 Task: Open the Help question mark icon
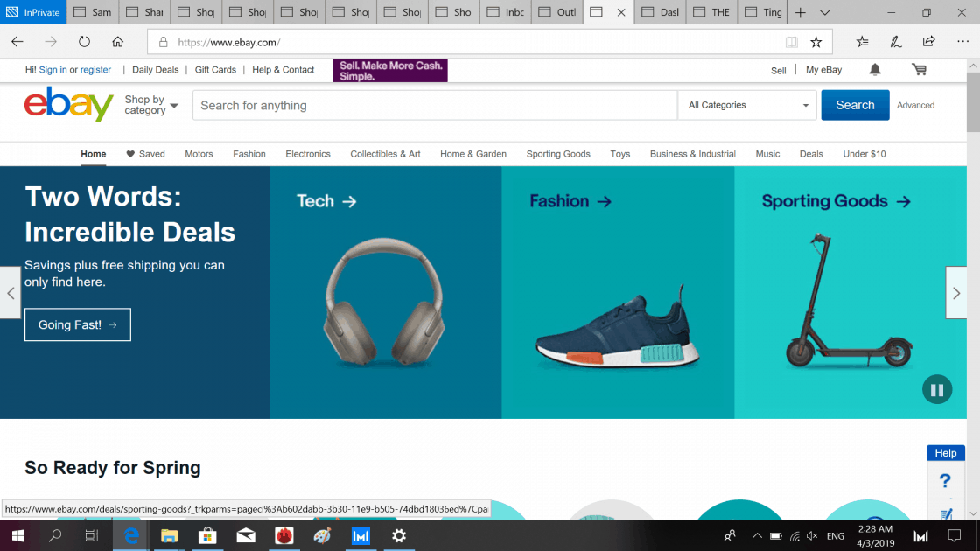(x=945, y=480)
